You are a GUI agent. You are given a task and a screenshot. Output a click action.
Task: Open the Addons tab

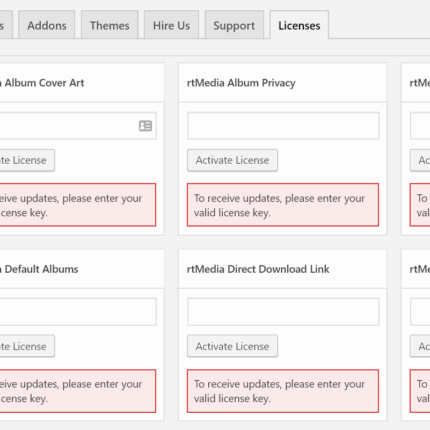[47, 25]
